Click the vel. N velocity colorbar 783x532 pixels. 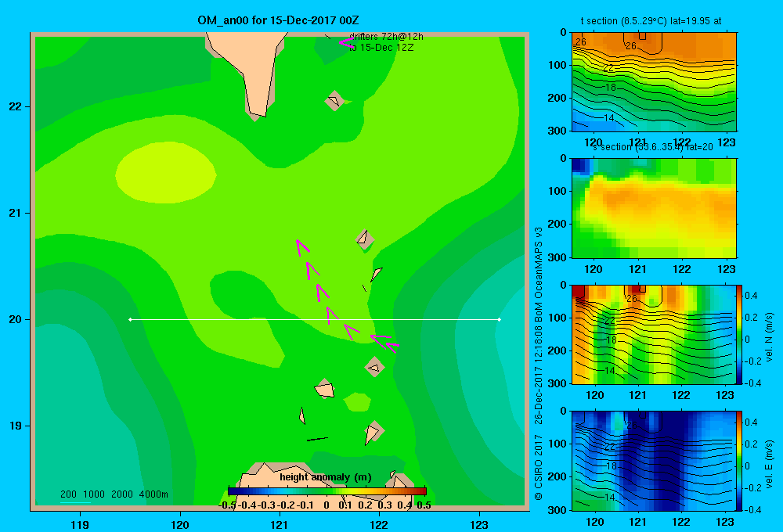pos(739,334)
